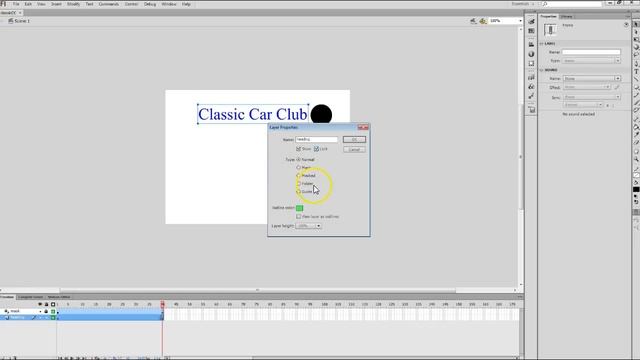Image resolution: width=640 pixels, height=360 pixels.
Task: Toggle the Lock checkbox in Layer Properties
Action: click(316, 149)
